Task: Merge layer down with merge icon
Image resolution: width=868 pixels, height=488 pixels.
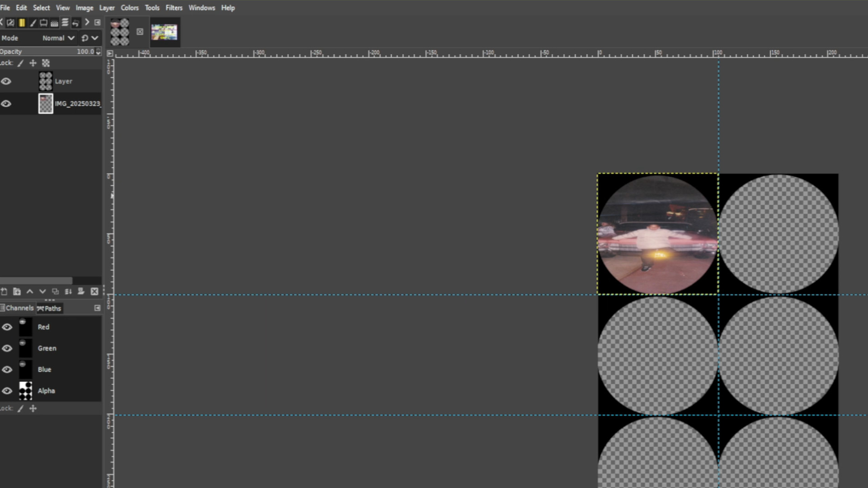Action: pyautogui.click(x=68, y=291)
